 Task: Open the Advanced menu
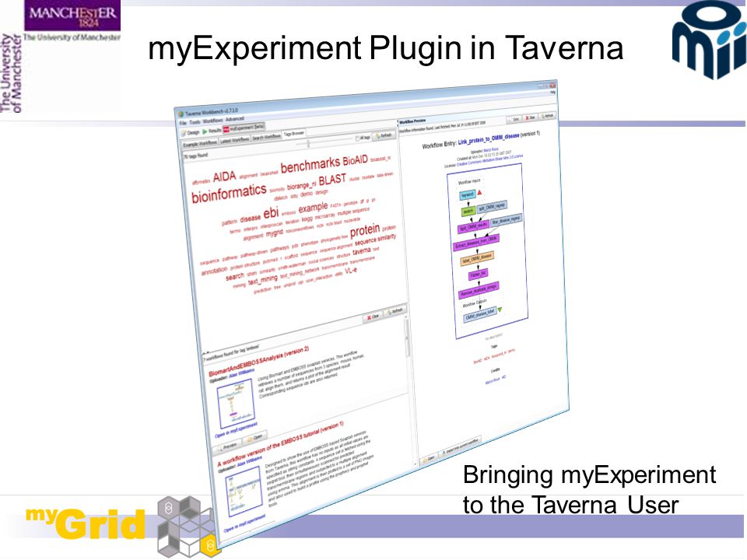tap(235, 119)
